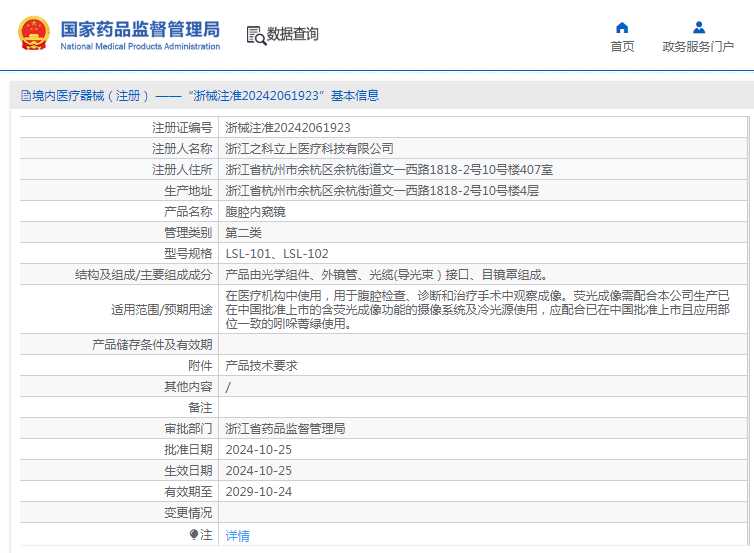Click the 型号规格 label
The width and height of the screenshot is (754, 553).
(x=188, y=254)
